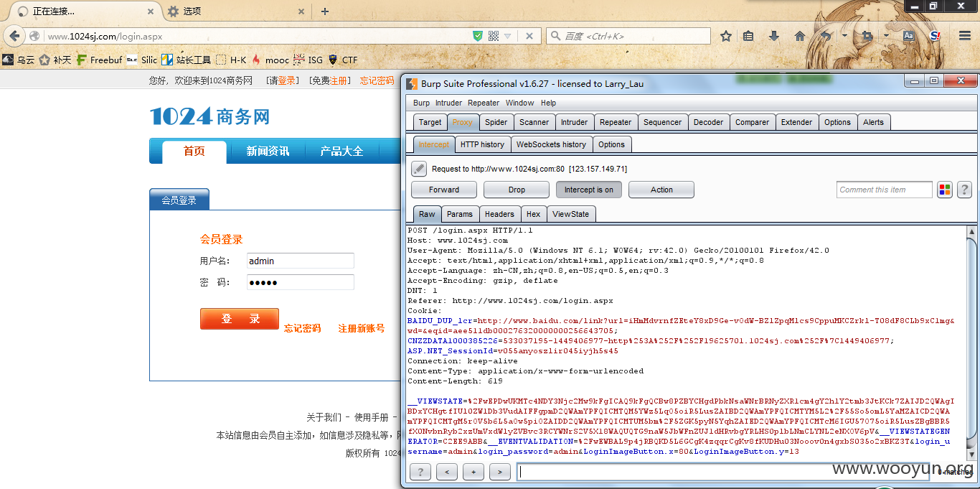
Task: Open the Freebuf bookmark
Action: [99, 60]
